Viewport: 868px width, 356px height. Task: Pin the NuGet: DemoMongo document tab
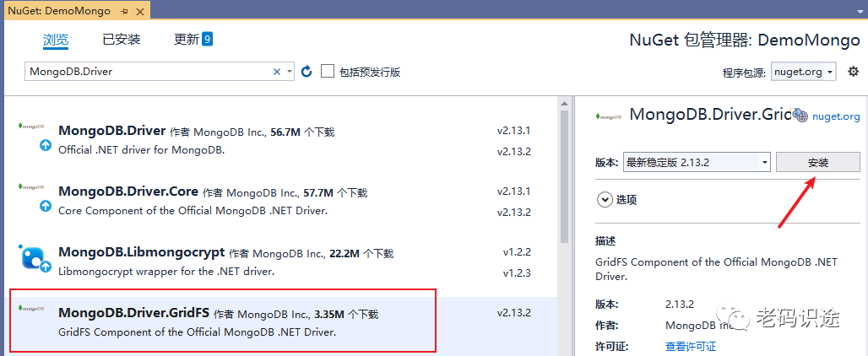125,11
